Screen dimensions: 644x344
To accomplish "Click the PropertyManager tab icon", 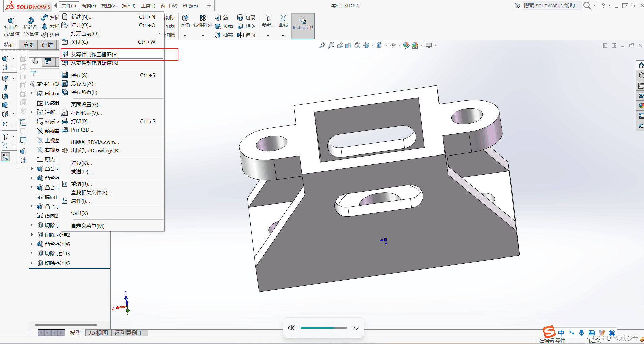I will [x=48, y=61].
